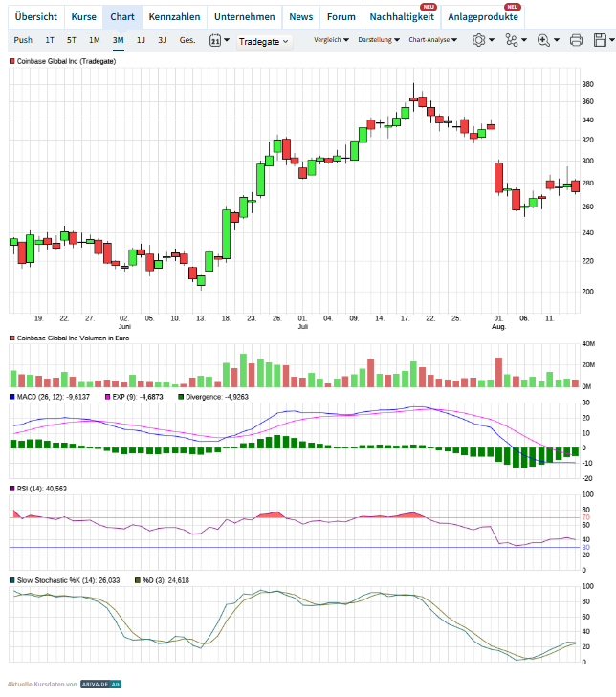Select the Push time range
The image size is (616, 697).
pos(23,40)
